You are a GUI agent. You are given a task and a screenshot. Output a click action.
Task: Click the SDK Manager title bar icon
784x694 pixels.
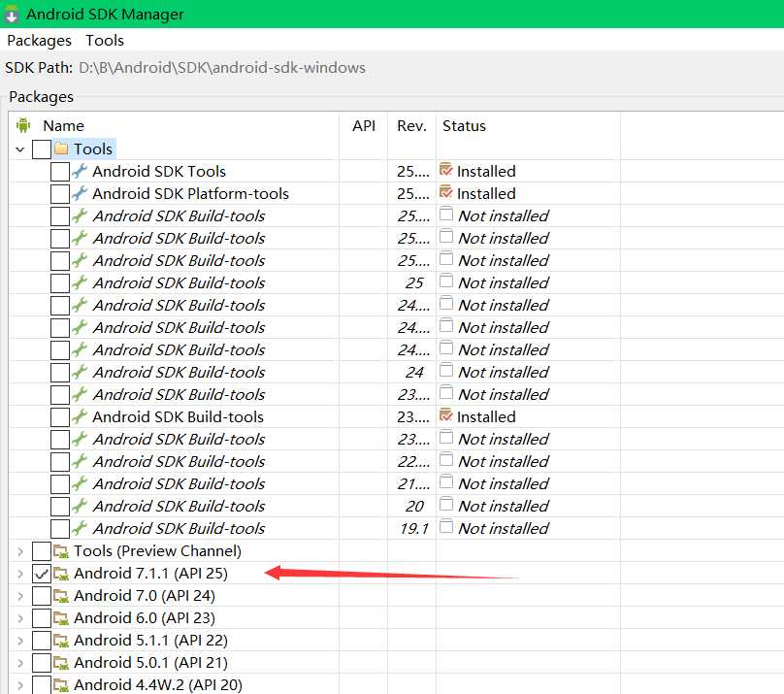12,15
